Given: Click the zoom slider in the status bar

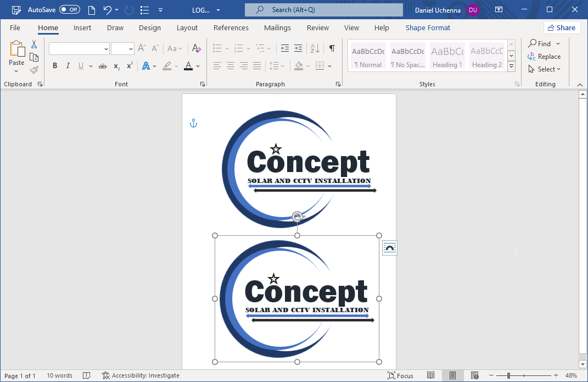Looking at the screenshot, I should pyautogui.click(x=508, y=375).
